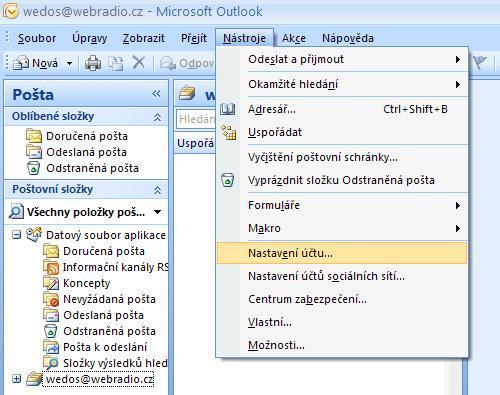500x395 pixels.
Task: Close the opened Nástroje menu
Action: point(244,38)
